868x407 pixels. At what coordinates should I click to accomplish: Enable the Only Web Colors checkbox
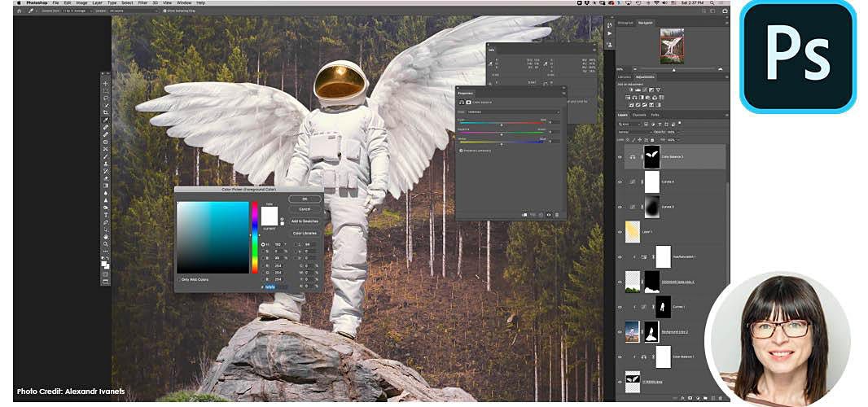[x=179, y=280]
